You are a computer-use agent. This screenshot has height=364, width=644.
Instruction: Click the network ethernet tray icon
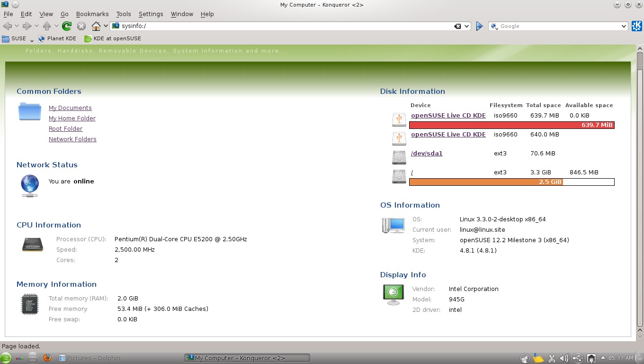click(591, 358)
